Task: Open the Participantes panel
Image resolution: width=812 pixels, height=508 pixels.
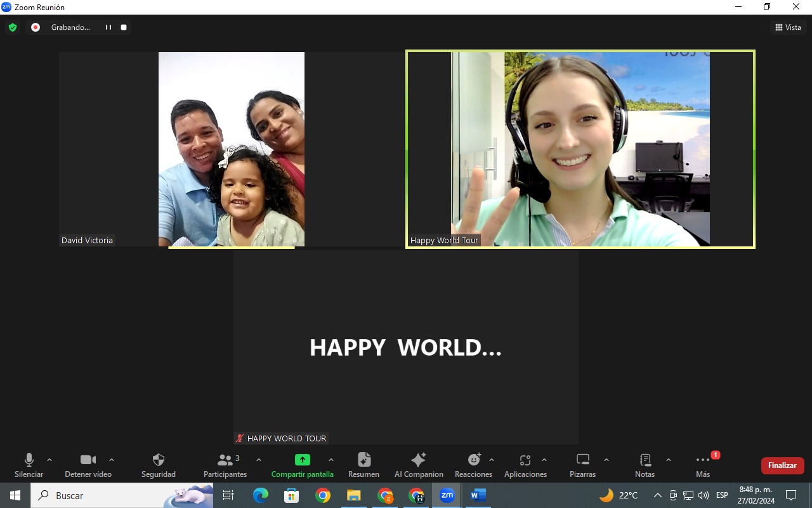Action: click(x=225, y=465)
